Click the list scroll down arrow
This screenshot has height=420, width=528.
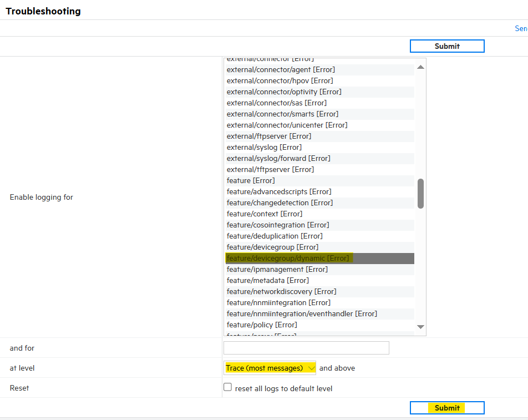coord(420,327)
